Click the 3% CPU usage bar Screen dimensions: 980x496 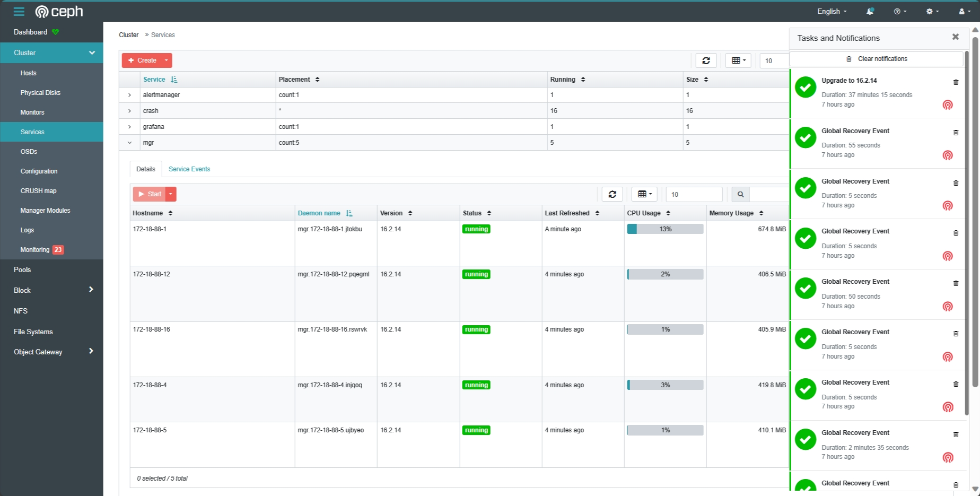pyautogui.click(x=665, y=385)
